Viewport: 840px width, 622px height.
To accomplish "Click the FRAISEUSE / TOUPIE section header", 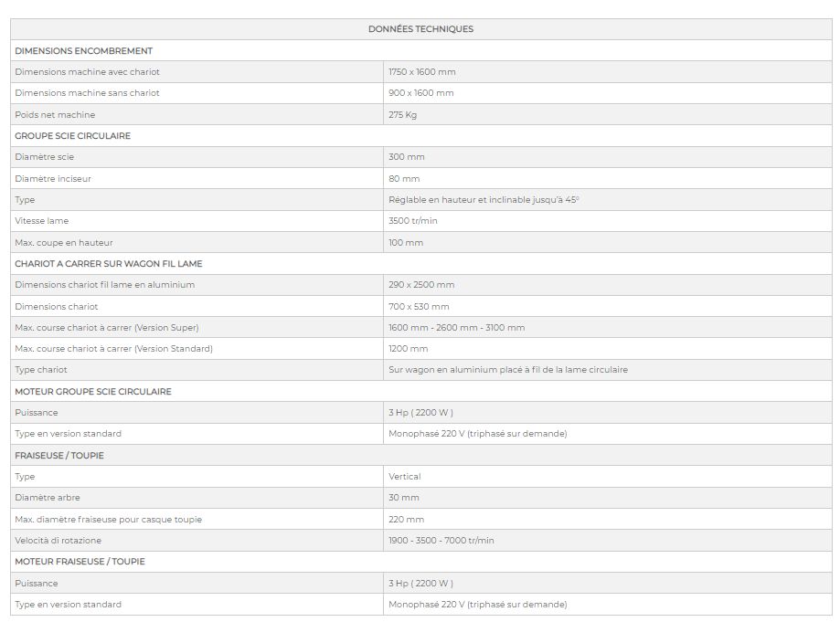I will coord(59,456).
